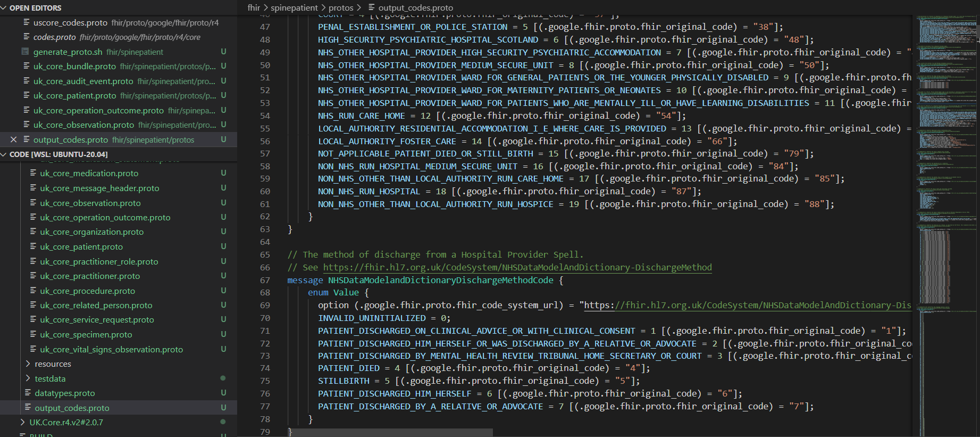Select the spinepatient breadcrumb
The width and height of the screenshot is (980, 437).
[294, 7]
